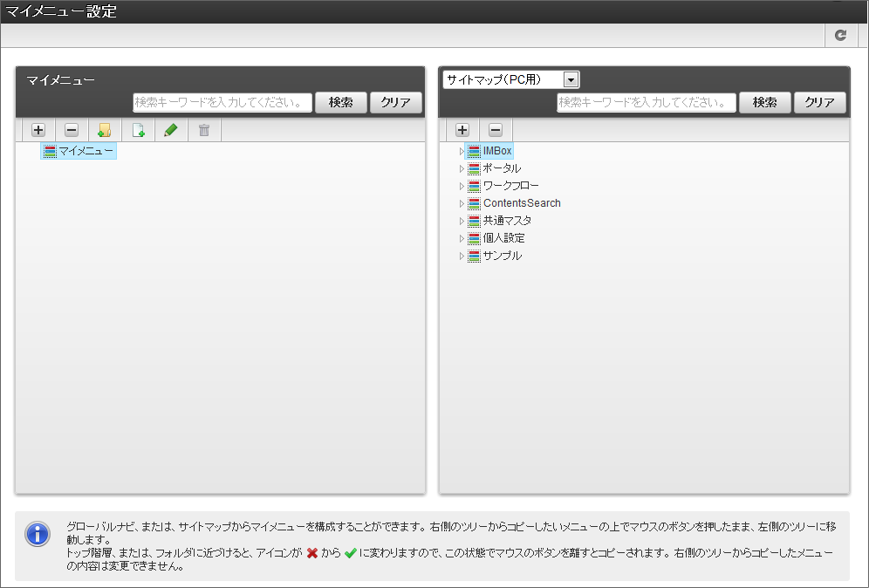
Task: Expand the ContentsSearch tree node
Action: pos(461,203)
